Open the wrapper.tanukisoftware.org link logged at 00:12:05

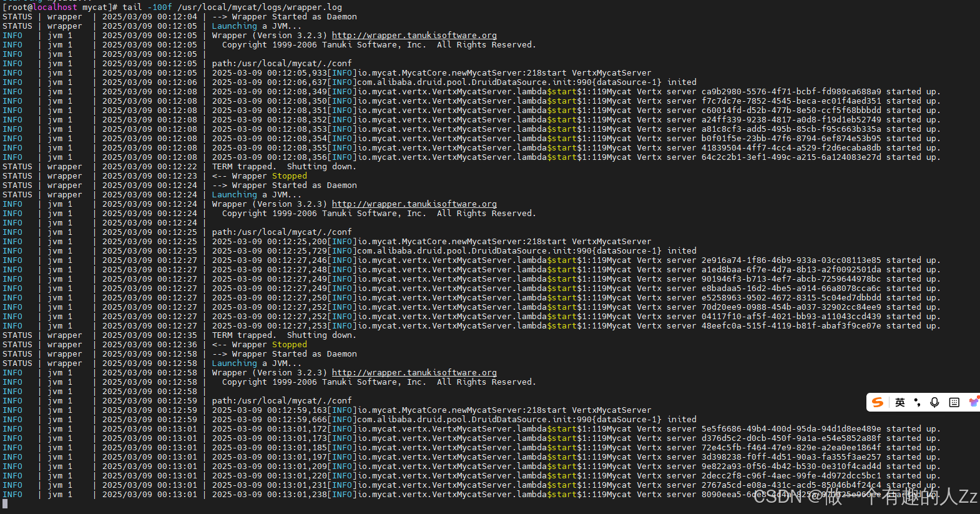[414, 36]
